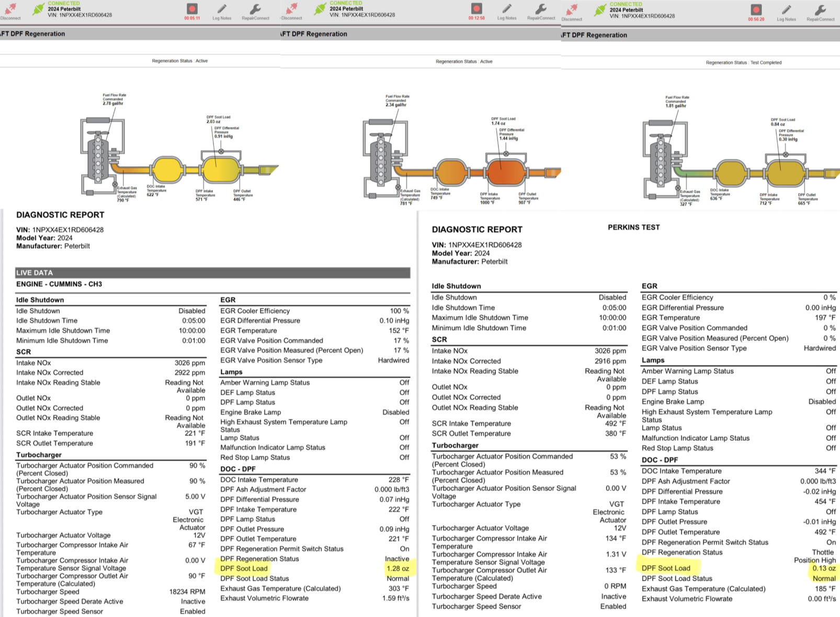Open Log Notes pencil in 00:05:11 window
Image resolution: width=840 pixels, height=617 pixels.
[x=222, y=9]
